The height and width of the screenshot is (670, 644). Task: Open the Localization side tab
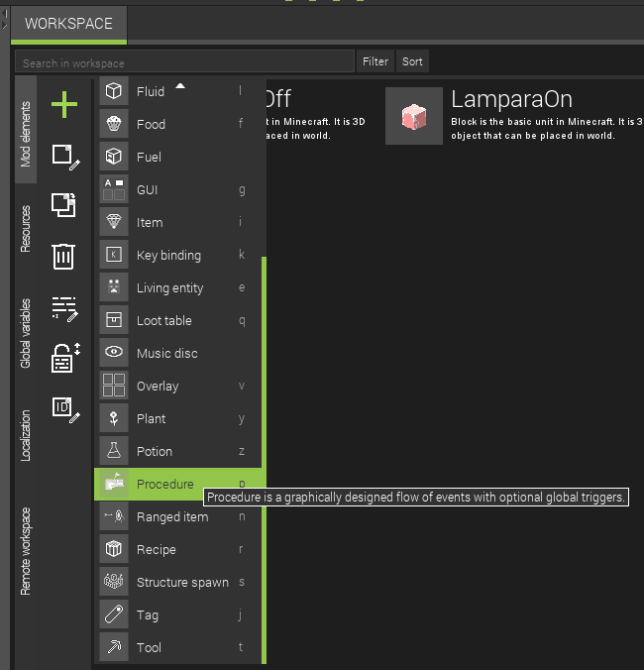point(26,435)
